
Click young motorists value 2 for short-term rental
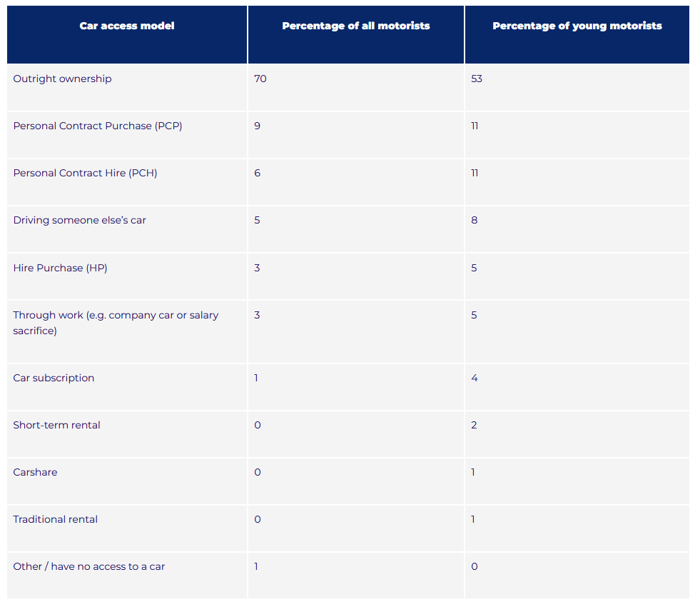point(475,425)
